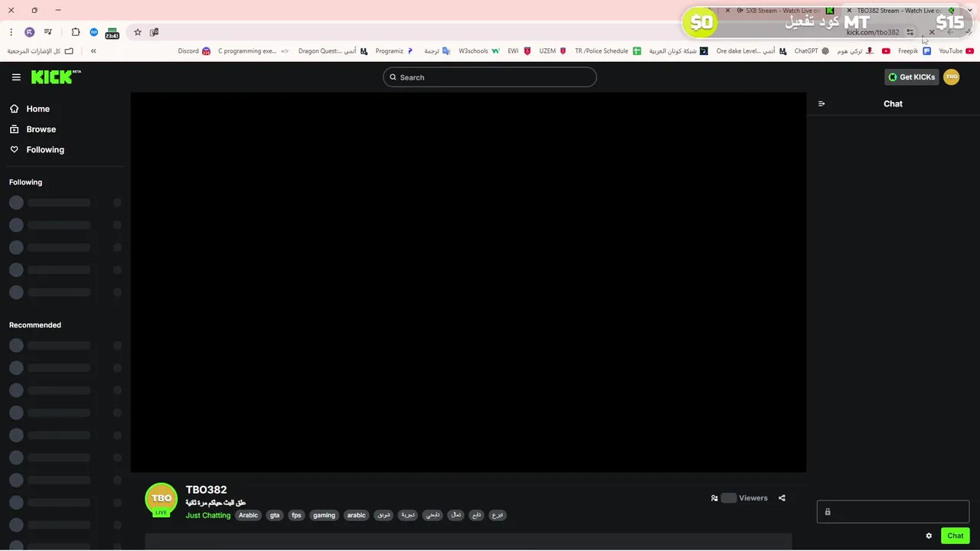This screenshot has height=551, width=980.
Task: Open the Kick hamburger sidebar menu
Action: [16, 77]
